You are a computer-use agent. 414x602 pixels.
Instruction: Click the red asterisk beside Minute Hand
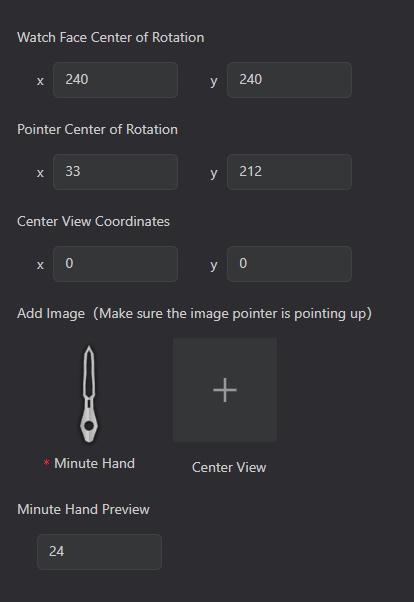click(46, 462)
